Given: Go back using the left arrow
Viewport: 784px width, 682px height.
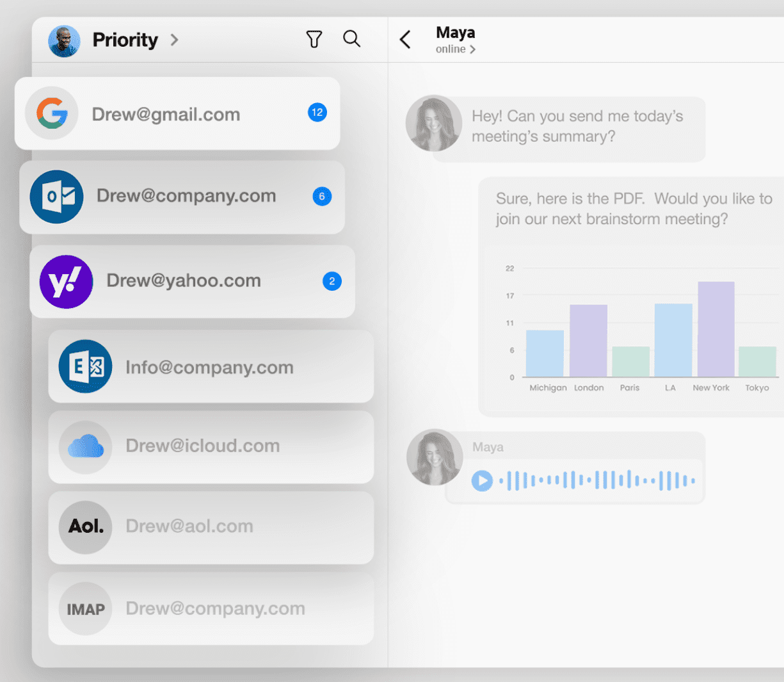Looking at the screenshot, I should click(405, 40).
